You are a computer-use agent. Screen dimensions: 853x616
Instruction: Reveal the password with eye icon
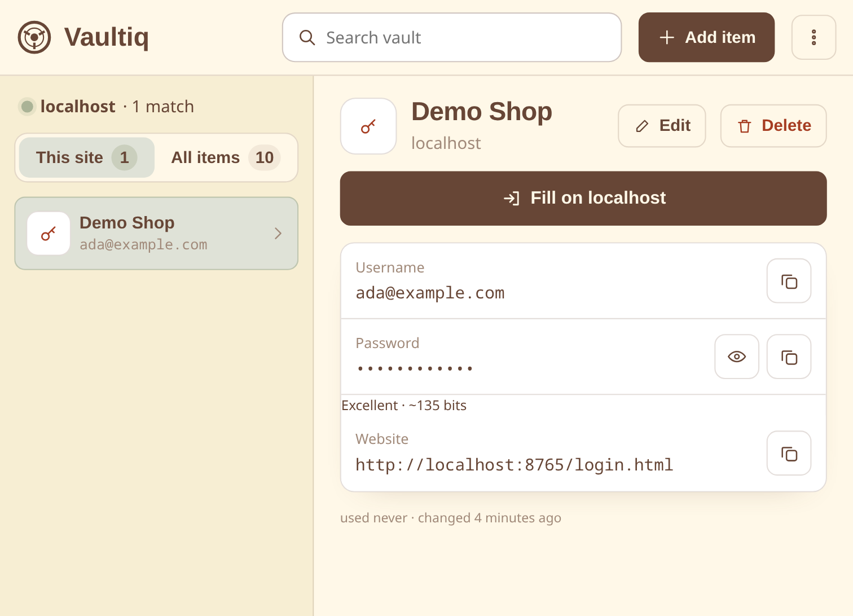737,357
